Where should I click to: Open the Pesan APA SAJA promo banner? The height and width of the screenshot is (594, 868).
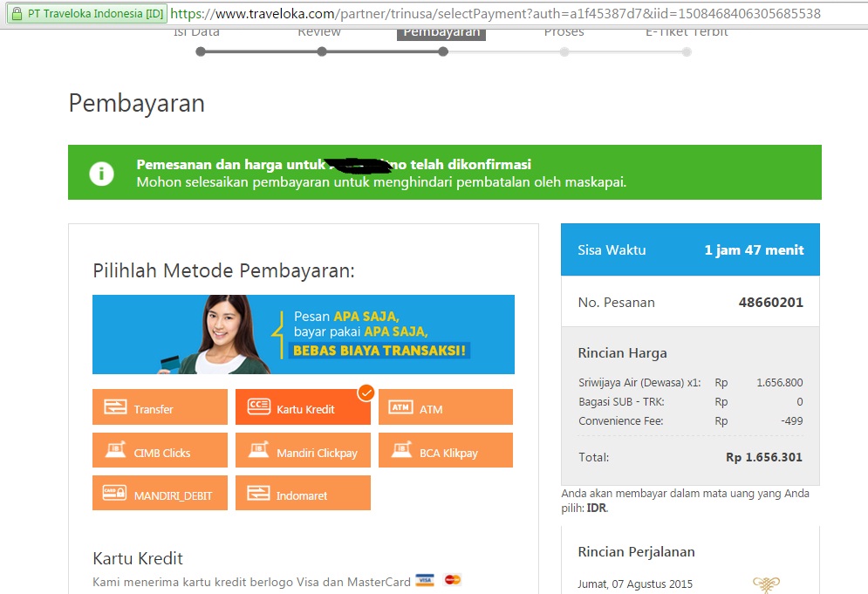[304, 334]
